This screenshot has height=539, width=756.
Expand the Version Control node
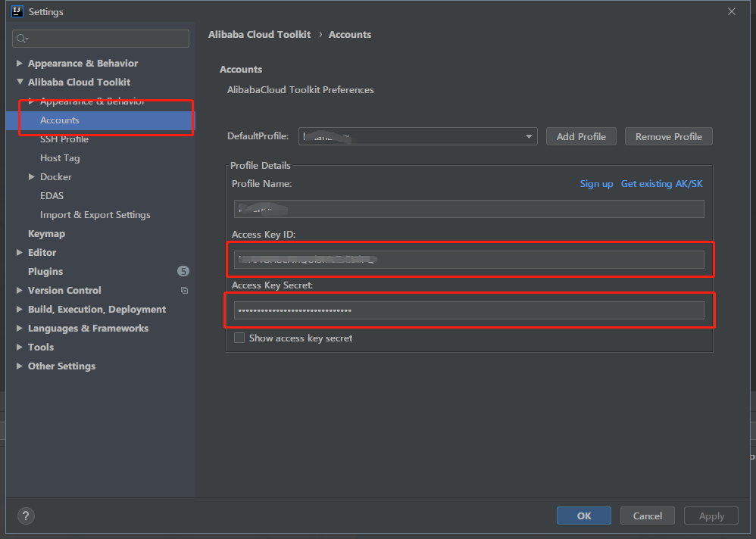click(19, 291)
